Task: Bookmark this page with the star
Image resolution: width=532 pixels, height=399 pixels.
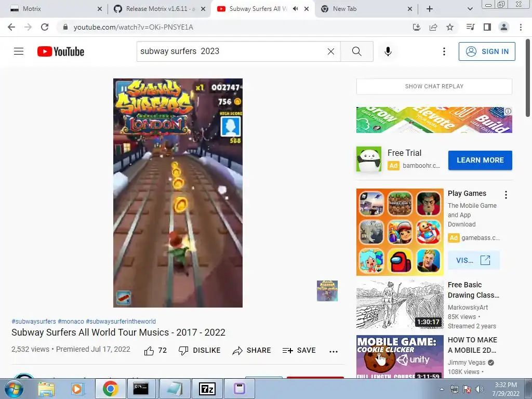Action: pyautogui.click(x=450, y=27)
